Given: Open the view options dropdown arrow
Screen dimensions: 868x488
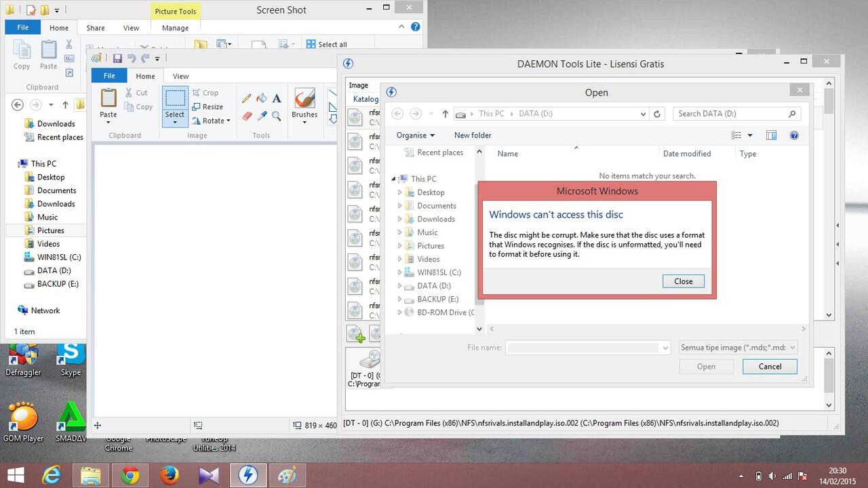Looking at the screenshot, I should tap(750, 135).
